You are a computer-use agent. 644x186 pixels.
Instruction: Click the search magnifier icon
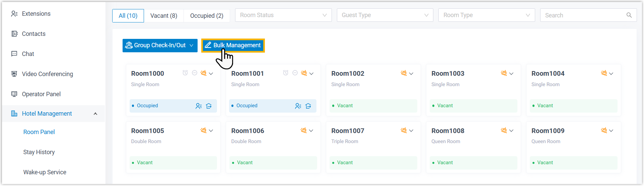(x=629, y=15)
